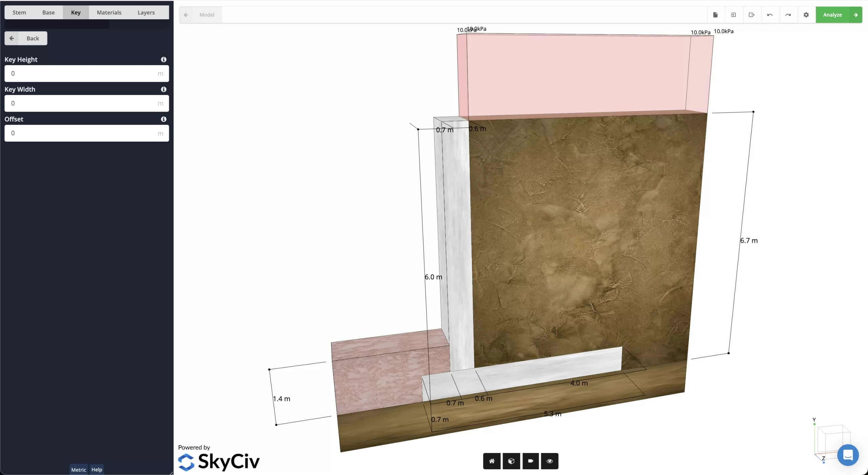Click the import model icon

(x=733, y=15)
